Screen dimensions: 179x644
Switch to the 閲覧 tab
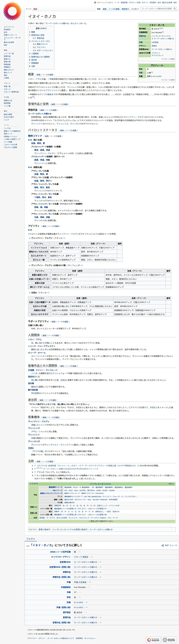(99, 9)
